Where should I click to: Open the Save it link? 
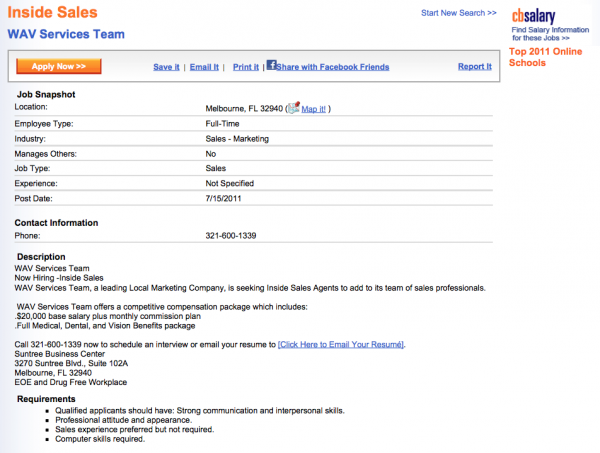166,67
